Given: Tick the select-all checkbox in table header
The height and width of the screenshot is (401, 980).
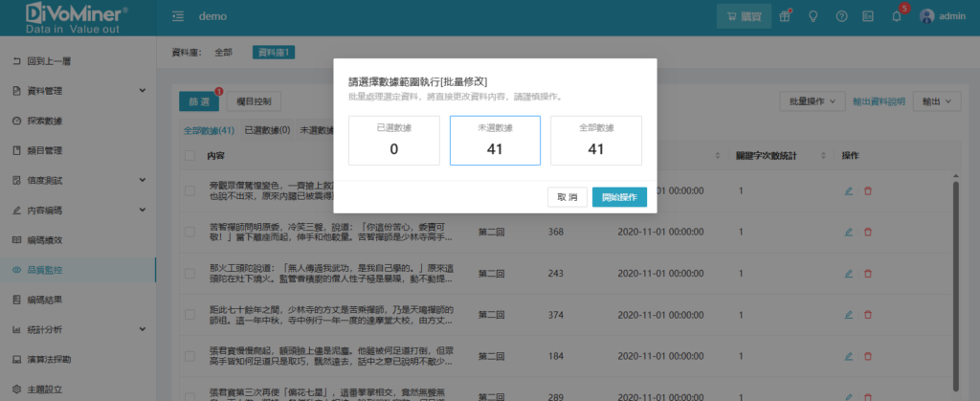Looking at the screenshot, I should 190,155.
